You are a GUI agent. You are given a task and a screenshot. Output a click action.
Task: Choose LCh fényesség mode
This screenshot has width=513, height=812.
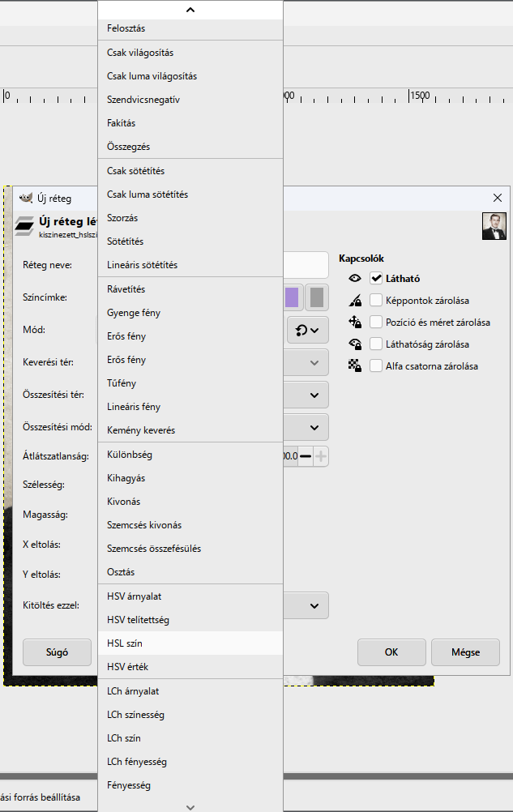(x=190, y=762)
